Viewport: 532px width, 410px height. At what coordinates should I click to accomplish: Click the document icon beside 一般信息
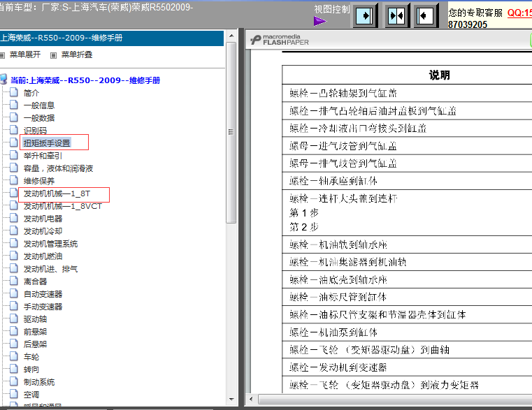click(14, 105)
